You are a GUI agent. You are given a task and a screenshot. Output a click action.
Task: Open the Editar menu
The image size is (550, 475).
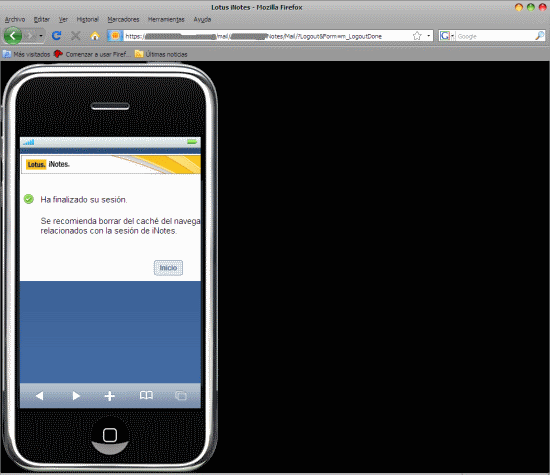pos(42,19)
